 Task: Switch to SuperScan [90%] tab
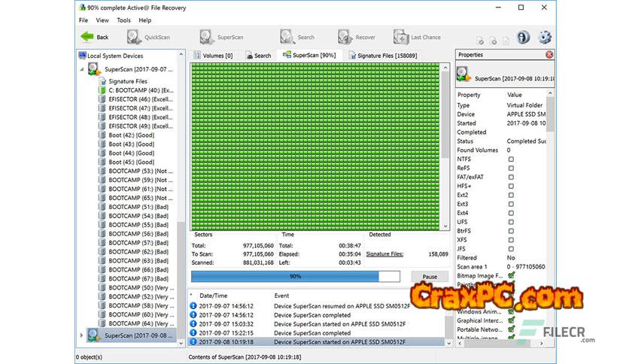coord(309,56)
